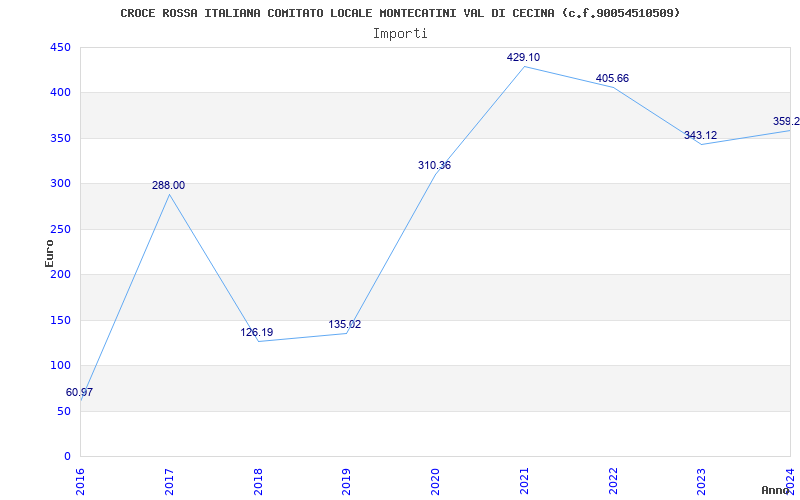Click the 2024 x-axis year label
This screenshot has width=800, height=500.
point(790,480)
